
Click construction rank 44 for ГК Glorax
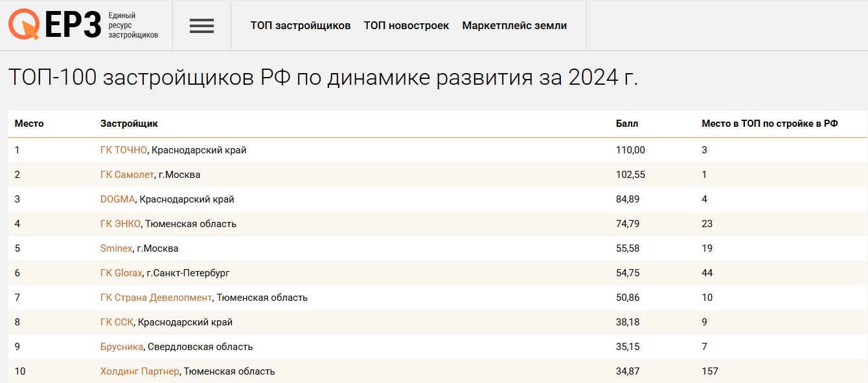coord(707,273)
